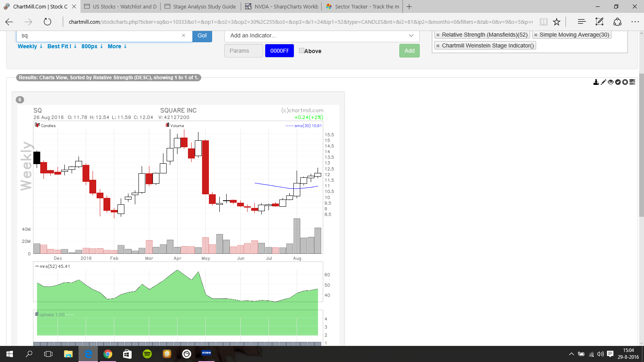Click the circled X icon above results

(625, 82)
